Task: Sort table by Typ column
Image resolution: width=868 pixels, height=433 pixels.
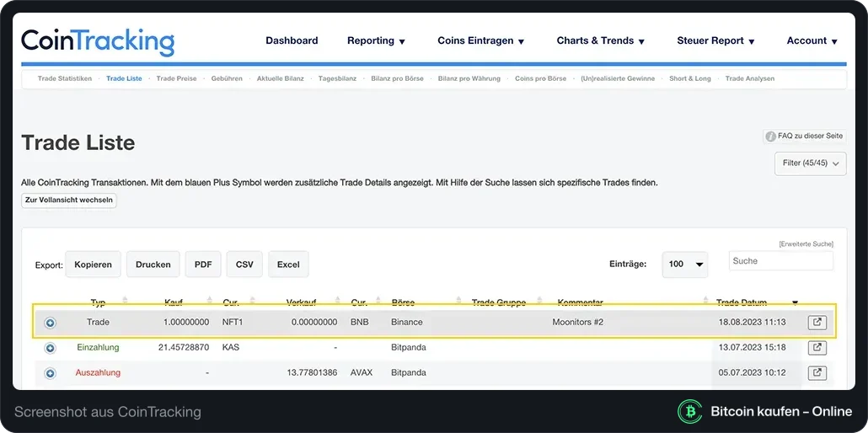Action: pos(98,302)
